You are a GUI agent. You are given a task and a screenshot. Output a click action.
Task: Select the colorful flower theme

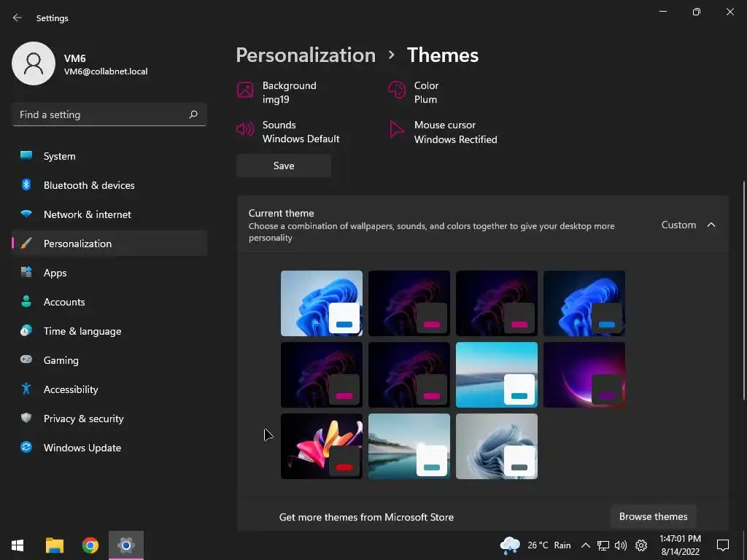(322, 446)
